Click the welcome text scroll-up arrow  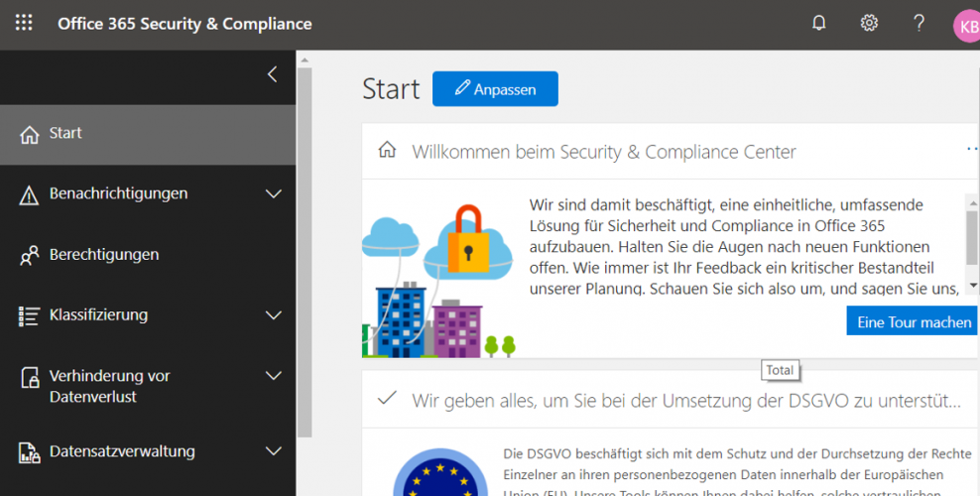click(x=972, y=203)
